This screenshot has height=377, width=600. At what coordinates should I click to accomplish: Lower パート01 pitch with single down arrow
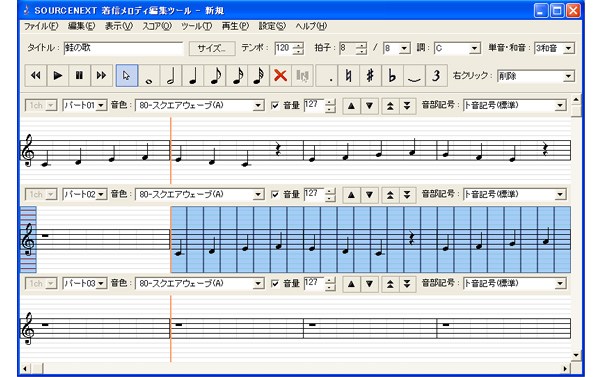(369, 106)
